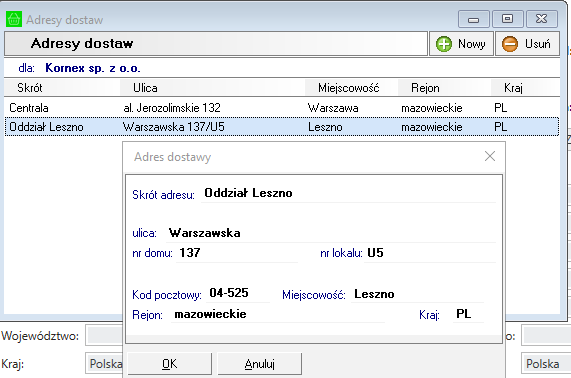Click the Kod pocztowy field
This screenshot has width=571, height=378.
pos(238,293)
